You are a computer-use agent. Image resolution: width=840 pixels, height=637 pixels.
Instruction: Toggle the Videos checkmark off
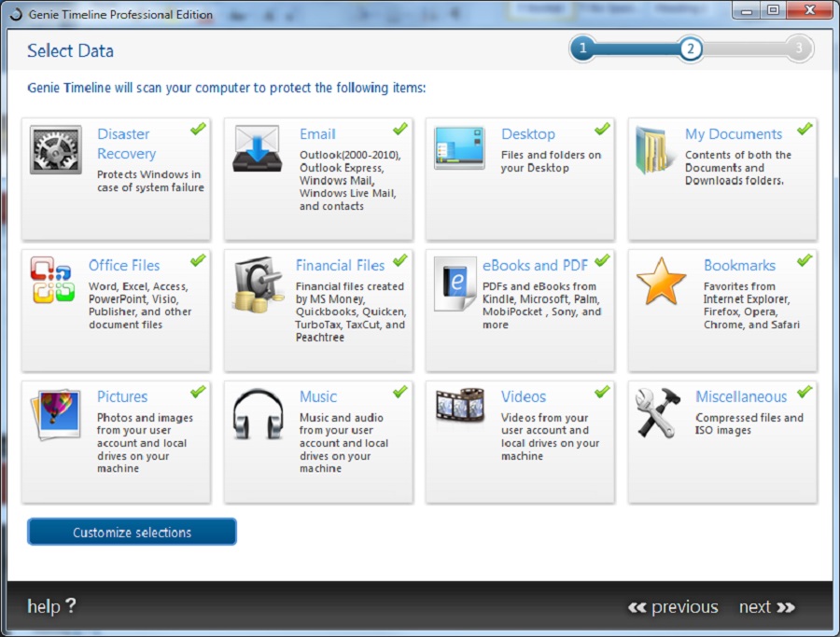click(x=602, y=392)
